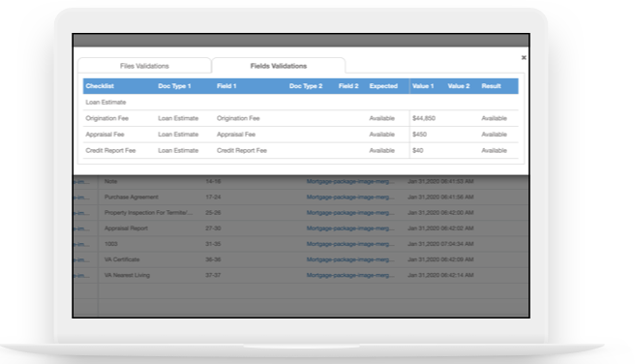This screenshot has width=635, height=364.
Task: Select the VA Nearest Living document row
Action: 301,275
